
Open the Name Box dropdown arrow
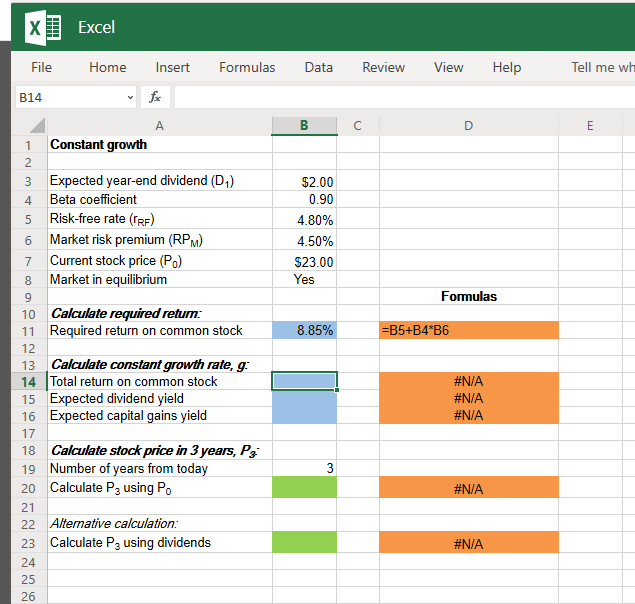point(130,97)
